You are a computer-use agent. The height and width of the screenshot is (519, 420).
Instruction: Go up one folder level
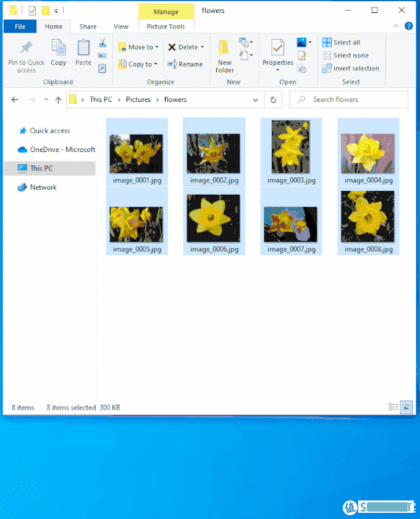58,99
